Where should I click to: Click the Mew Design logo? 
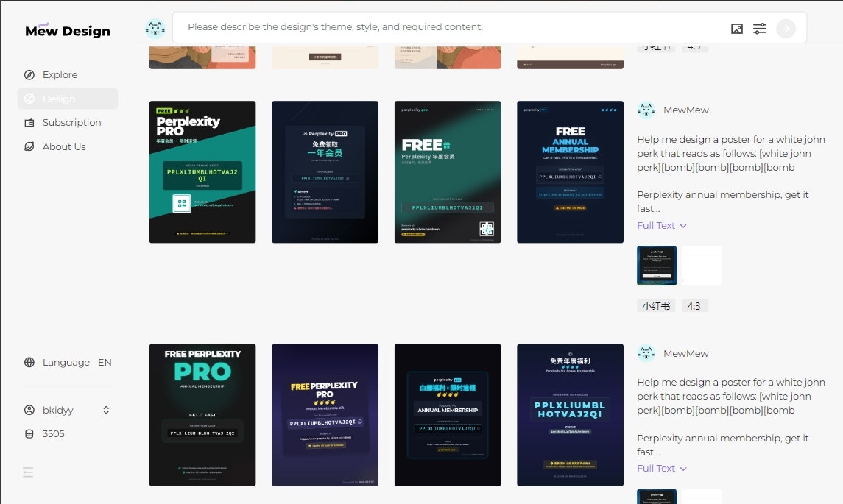(x=68, y=31)
